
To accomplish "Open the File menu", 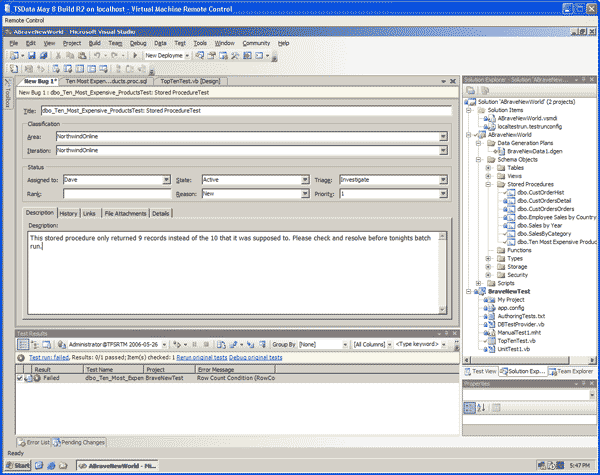I will (14, 43).
